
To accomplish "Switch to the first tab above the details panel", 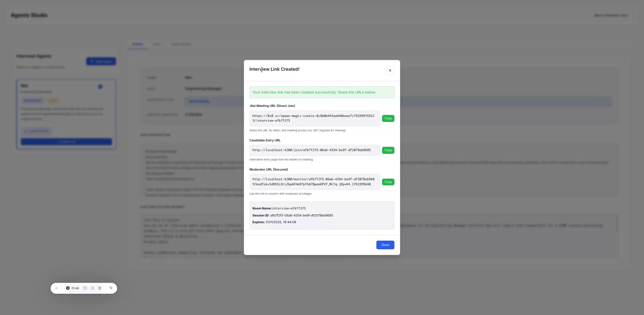I will 138,44.
